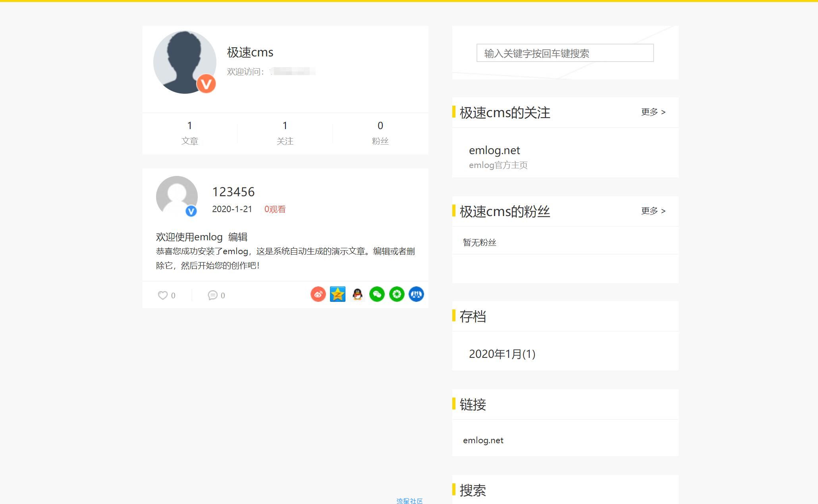This screenshot has height=504, width=818.
Task: Click the 搜索 section heading
Action: [473, 490]
